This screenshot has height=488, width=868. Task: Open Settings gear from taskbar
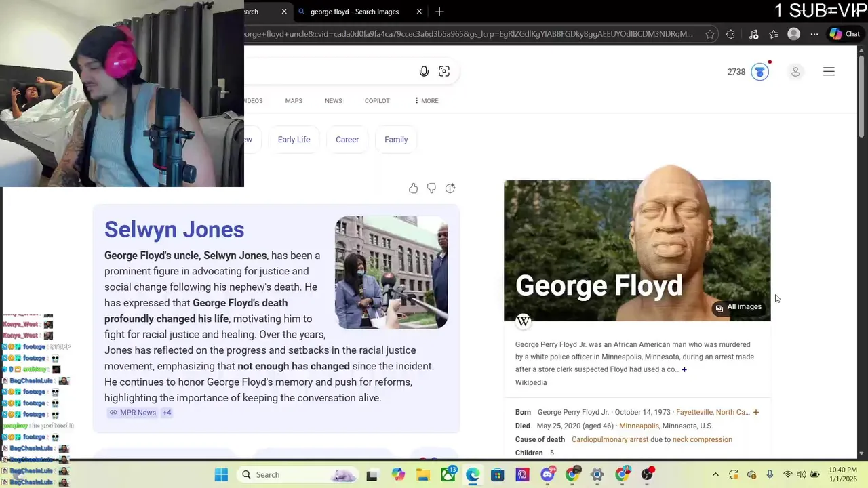coord(597,474)
